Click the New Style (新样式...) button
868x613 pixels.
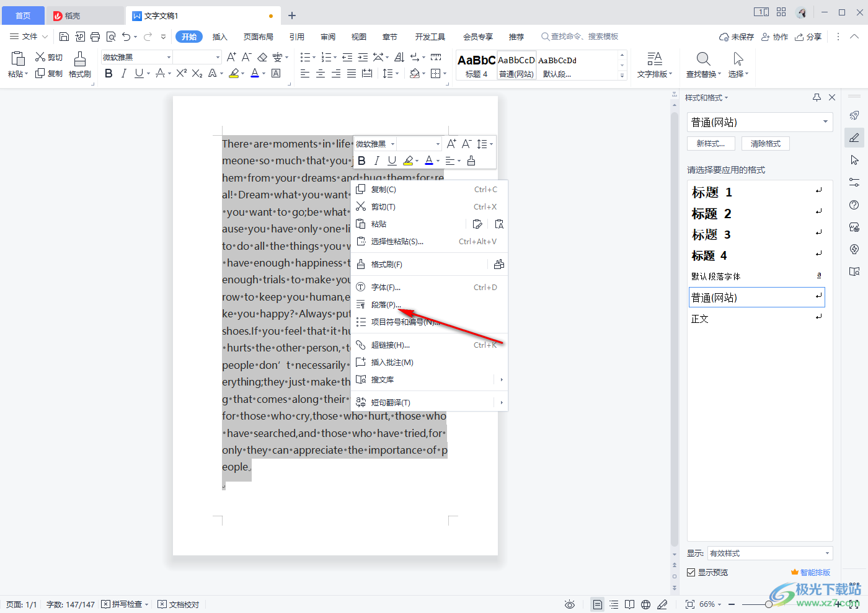point(711,143)
